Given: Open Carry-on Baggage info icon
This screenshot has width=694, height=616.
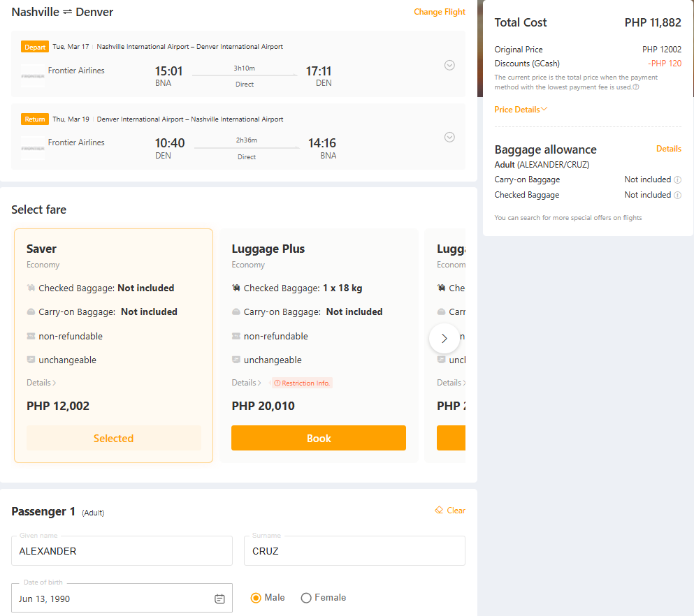Looking at the screenshot, I should [677, 179].
